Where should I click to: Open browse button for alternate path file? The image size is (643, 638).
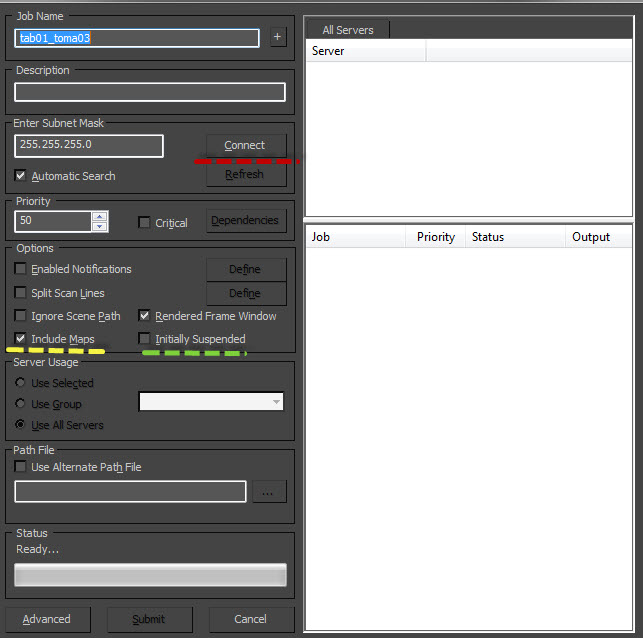[269, 492]
